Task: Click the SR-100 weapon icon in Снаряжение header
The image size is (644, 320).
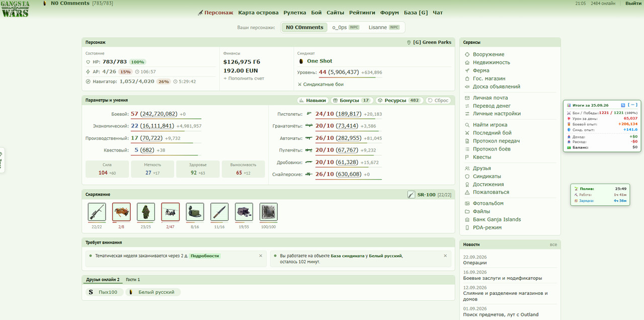Action: pyautogui.click(x=412, y=195)
